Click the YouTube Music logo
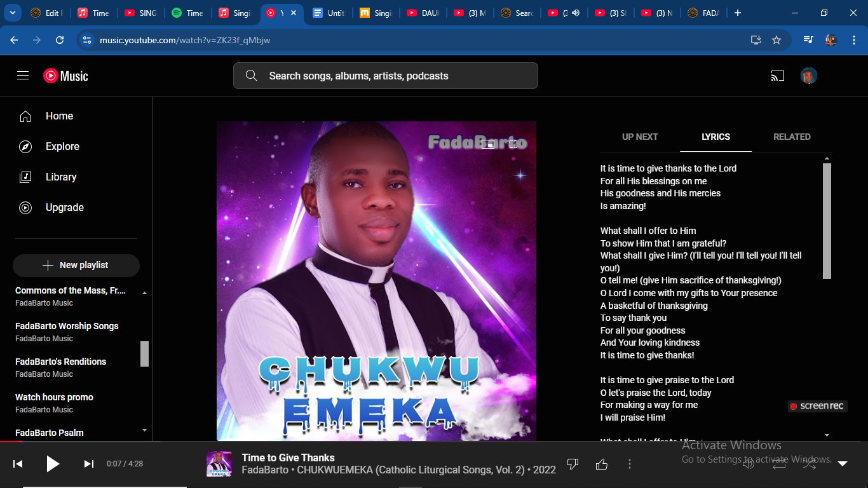Viewport: 868px width, 488px height. [65, 76]
